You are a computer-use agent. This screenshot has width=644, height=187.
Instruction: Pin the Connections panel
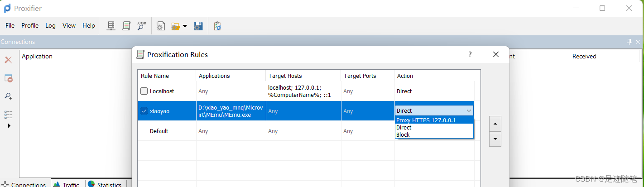click(x=629, y=42)
